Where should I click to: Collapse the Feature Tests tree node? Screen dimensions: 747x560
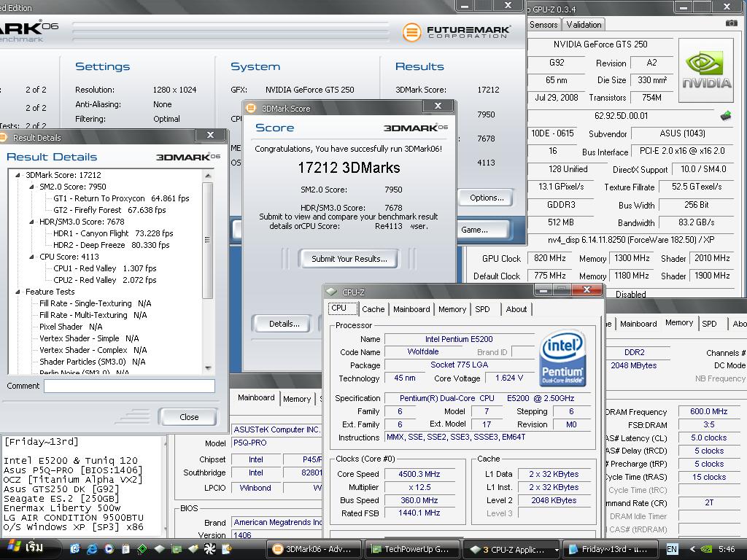[x=18, y=292]
